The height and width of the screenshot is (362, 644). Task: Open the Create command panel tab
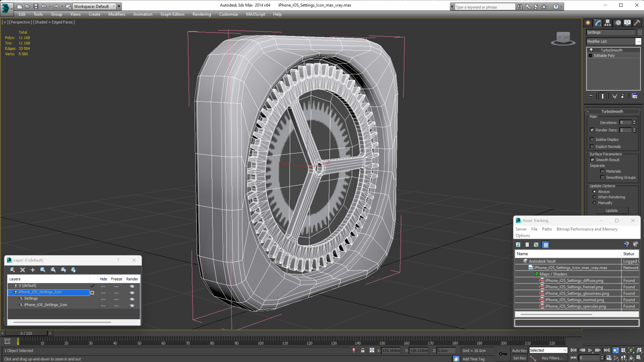click(588, 23)
